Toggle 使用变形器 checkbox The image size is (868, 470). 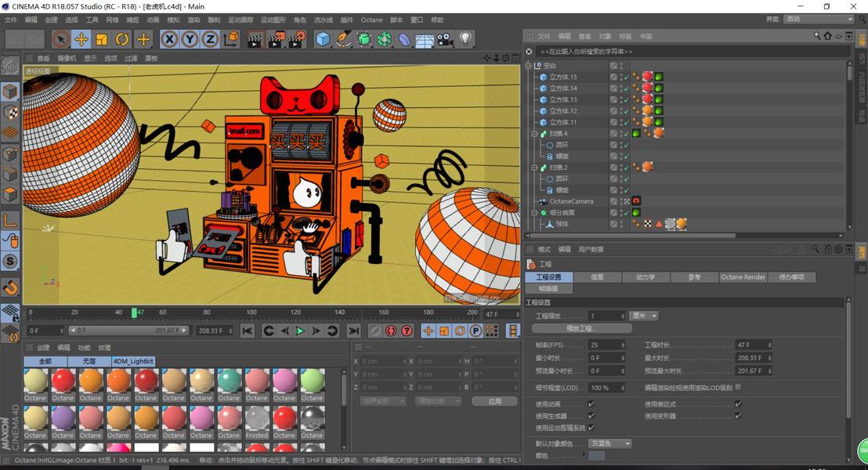[738, 416]
